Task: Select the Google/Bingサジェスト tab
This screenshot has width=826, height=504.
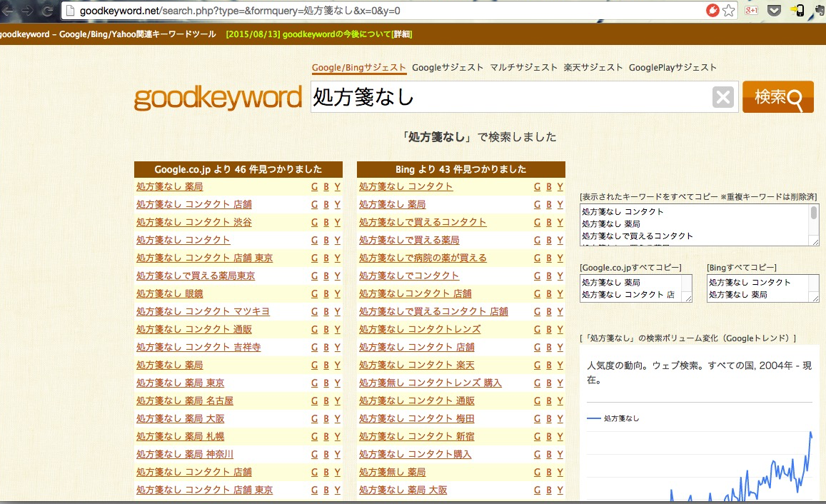Action: coord(358,67)
